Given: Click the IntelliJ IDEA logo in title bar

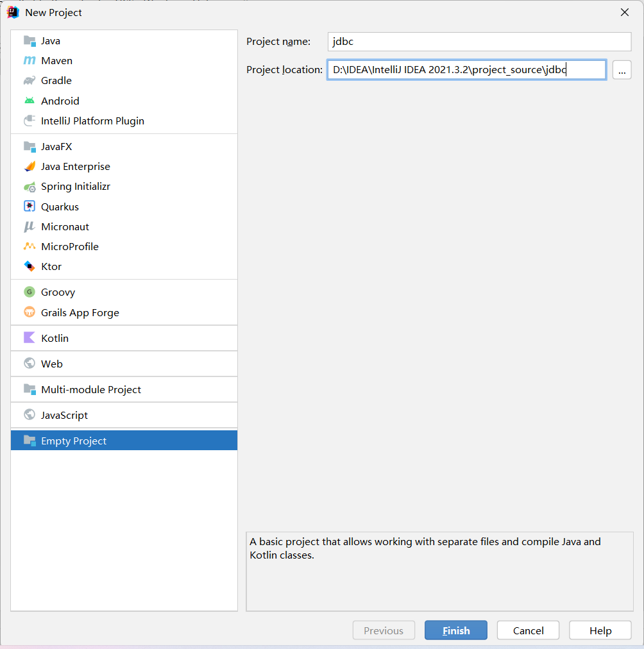Looking at the screenshot, I should pos(13,12).
